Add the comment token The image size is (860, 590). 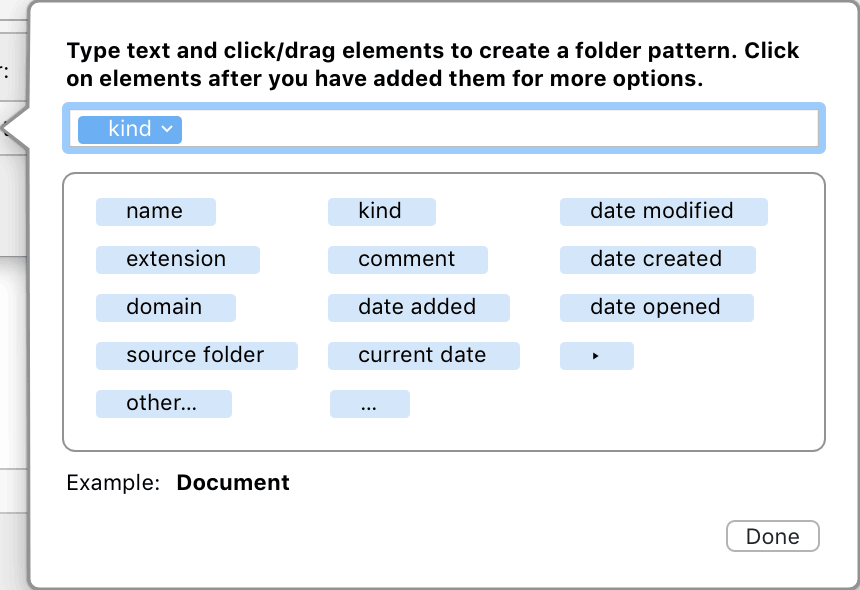pyautogui.click(x=408, y=259)
